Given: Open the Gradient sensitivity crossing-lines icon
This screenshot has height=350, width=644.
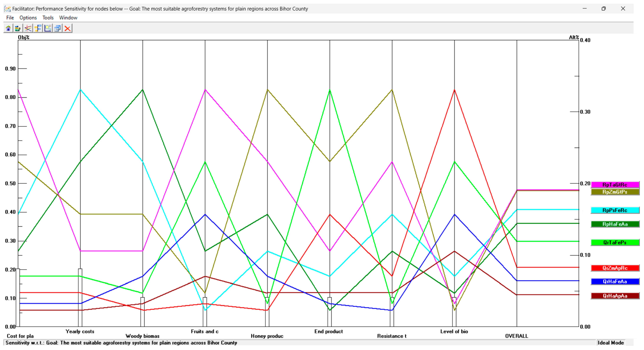Looking at the screenshot, I should click(x=28, y=28).
